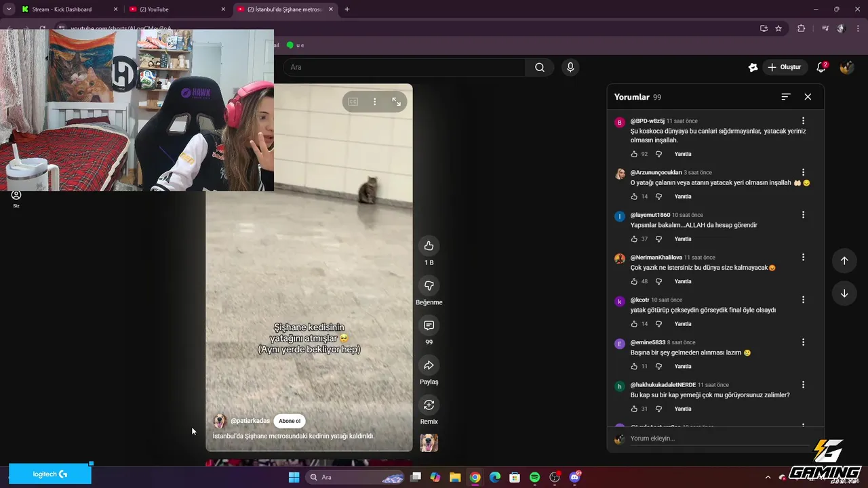Subscribe with Abone ol button
868x488 pixels.
click(290, 421)
